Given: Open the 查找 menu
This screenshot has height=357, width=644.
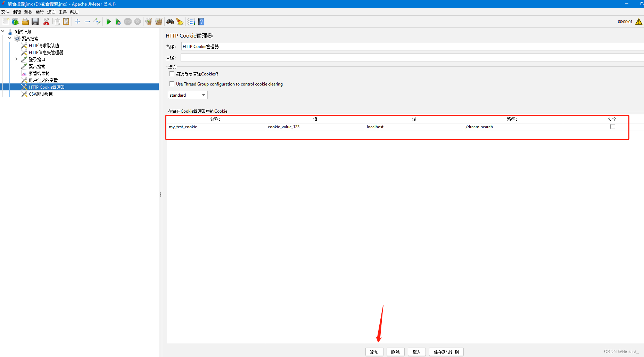Looking at the screenshot, I should 28,12.
